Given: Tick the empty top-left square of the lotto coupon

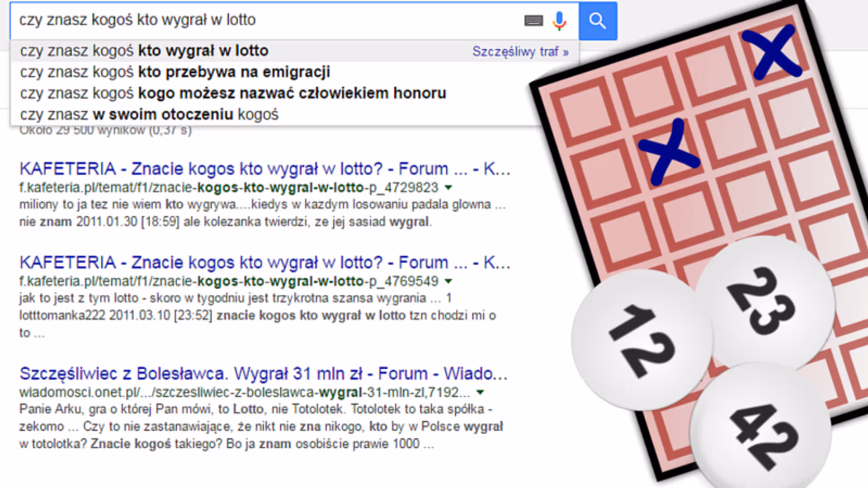Looking at the screenshot, I should pyautogui.click(x=586, y=112).
